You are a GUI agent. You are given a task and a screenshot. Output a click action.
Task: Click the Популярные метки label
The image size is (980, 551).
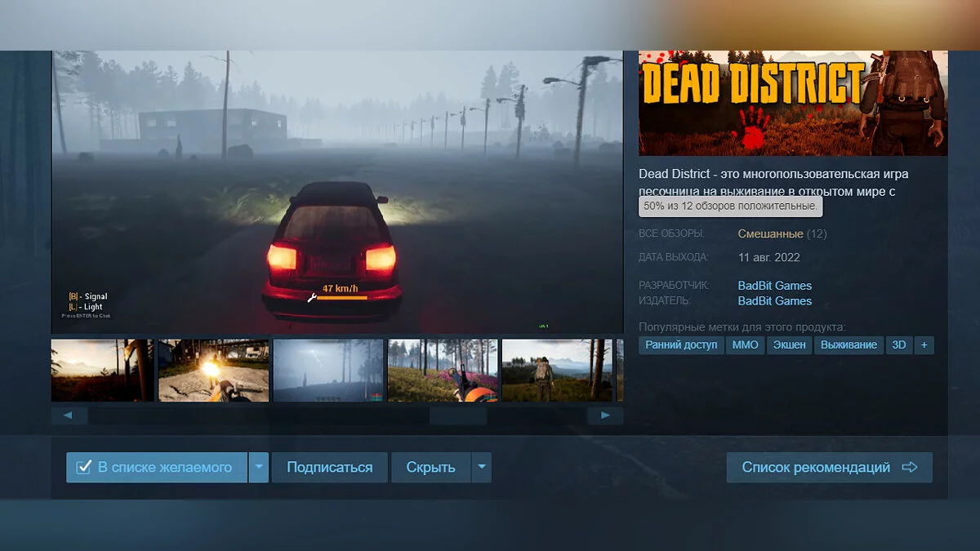pos(742,327)
